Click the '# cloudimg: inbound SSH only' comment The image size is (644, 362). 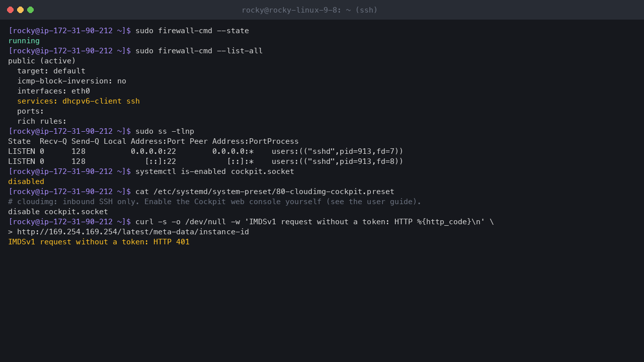[x=215, y=202]
